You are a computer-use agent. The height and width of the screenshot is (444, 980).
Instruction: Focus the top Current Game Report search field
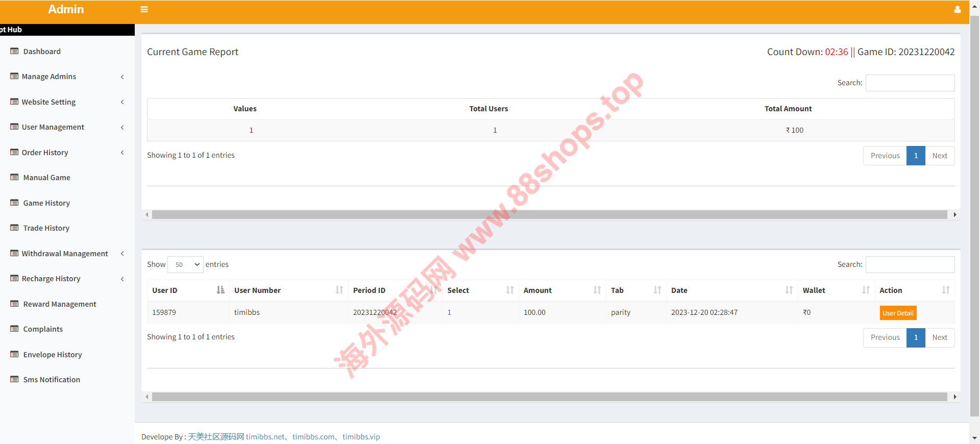click(x=910, y=83)
